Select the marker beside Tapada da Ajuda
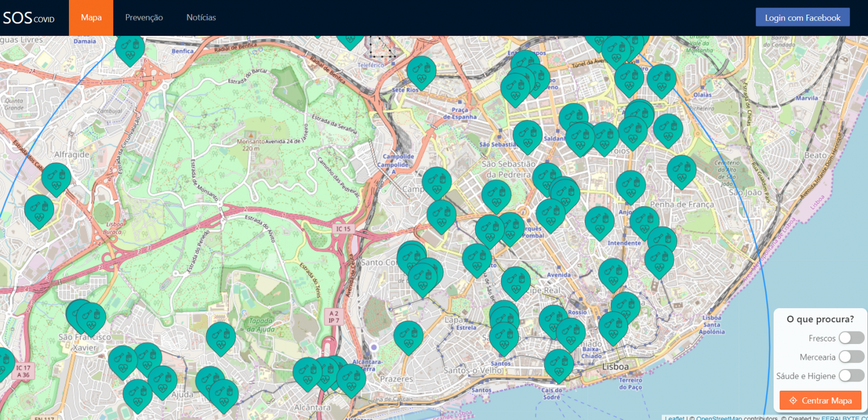 click(221, 339)
